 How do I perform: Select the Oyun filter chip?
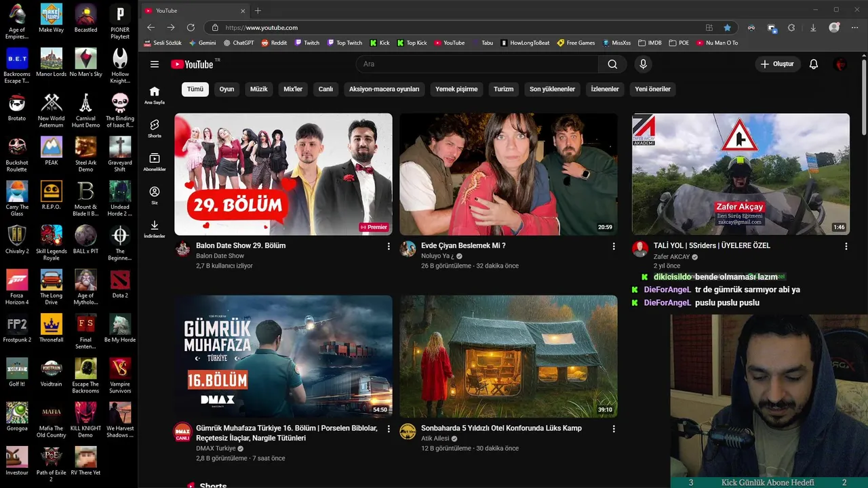(x=226, y=89)
